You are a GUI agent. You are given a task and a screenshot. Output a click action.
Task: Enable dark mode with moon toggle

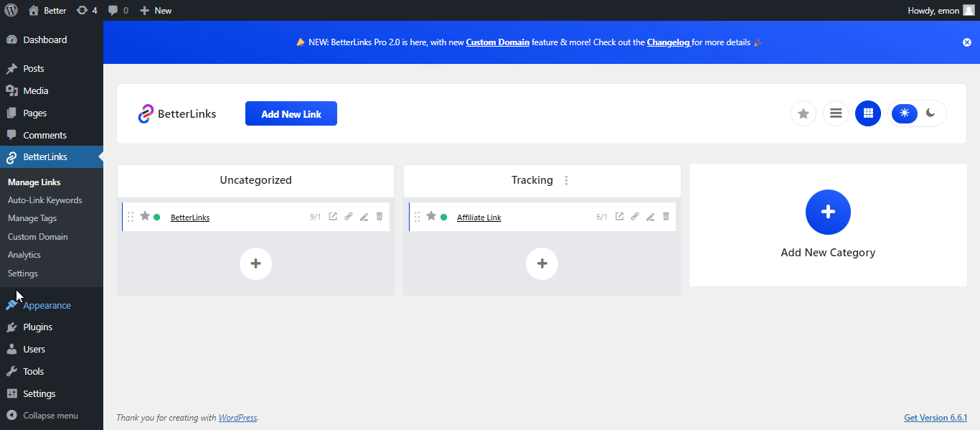(x=930, y=113)
